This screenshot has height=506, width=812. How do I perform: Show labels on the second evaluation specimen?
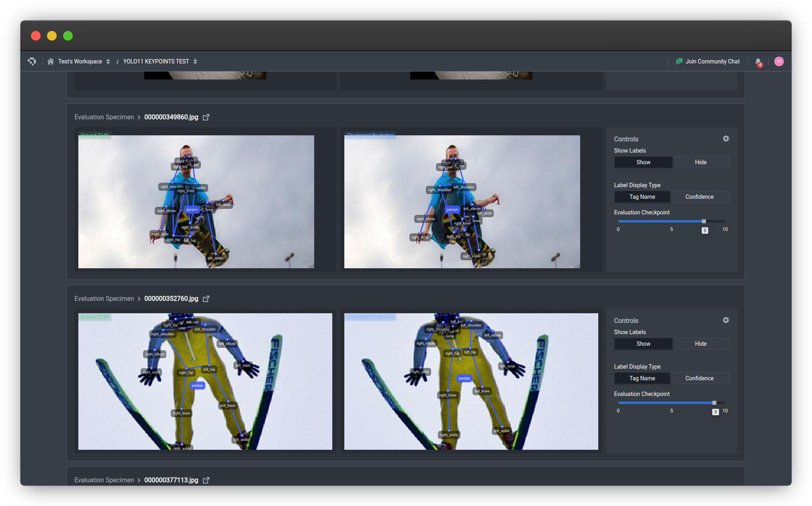[643, 344]
